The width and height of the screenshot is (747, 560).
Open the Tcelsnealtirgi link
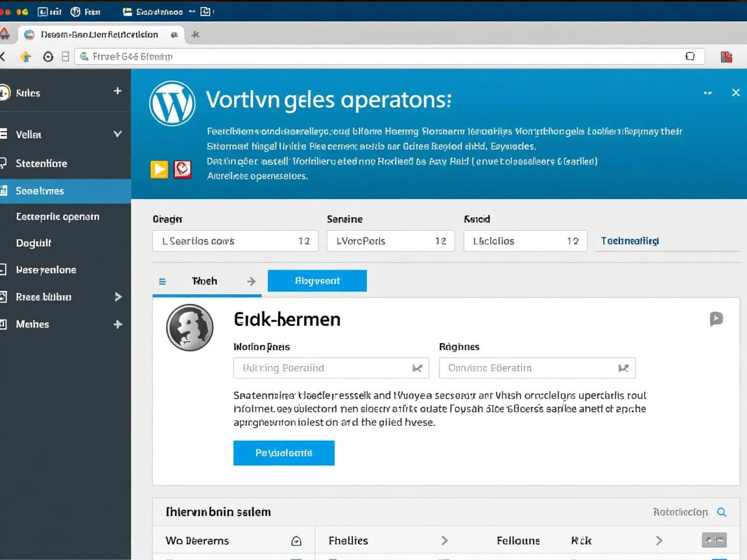tap(630, 240)
